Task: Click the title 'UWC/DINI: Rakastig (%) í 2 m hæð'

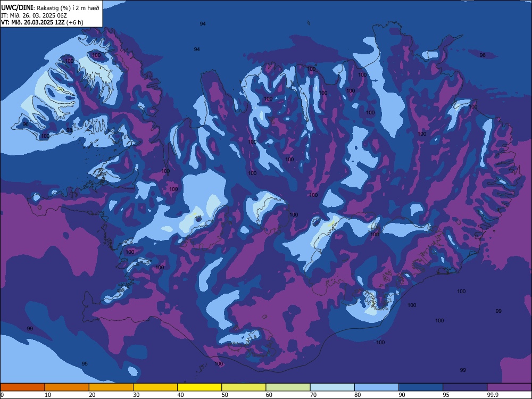Action: click(x=50, y=8)
